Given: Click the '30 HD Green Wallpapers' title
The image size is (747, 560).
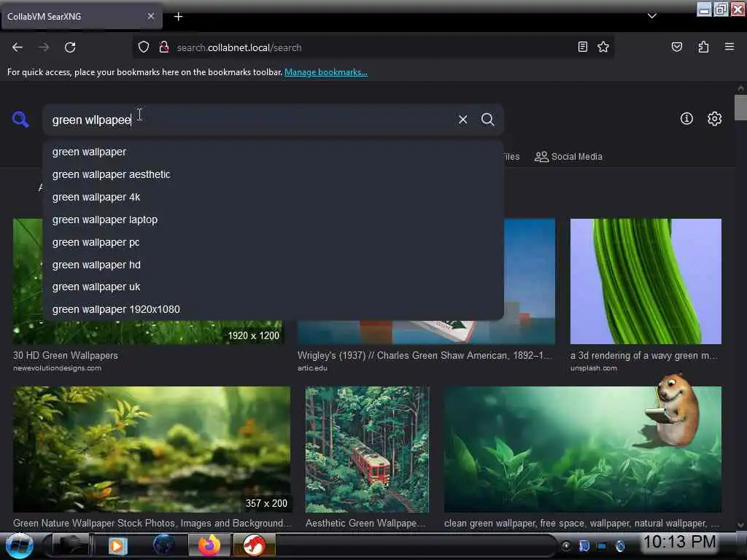Looking at the screenshot, I should coord(65,355).
